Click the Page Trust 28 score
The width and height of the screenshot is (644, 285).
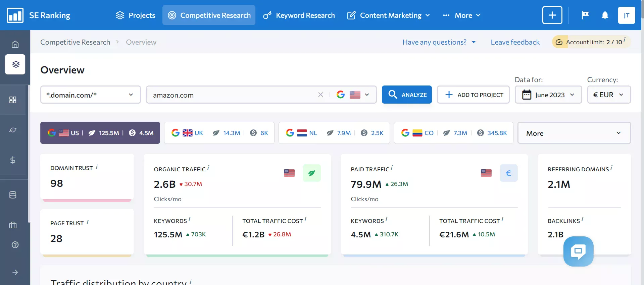[x=56, y=238]
